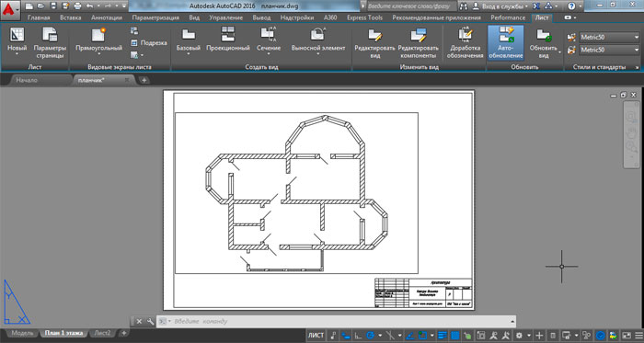Open the Autodesk Exchange Apps X icon
The width and height of the screenshot is (644, 343).
coord(536,6)
